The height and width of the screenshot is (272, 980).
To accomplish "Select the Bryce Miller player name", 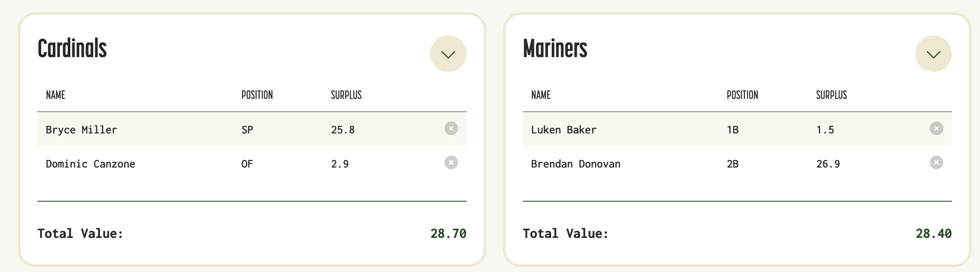I will coord(81,130).
